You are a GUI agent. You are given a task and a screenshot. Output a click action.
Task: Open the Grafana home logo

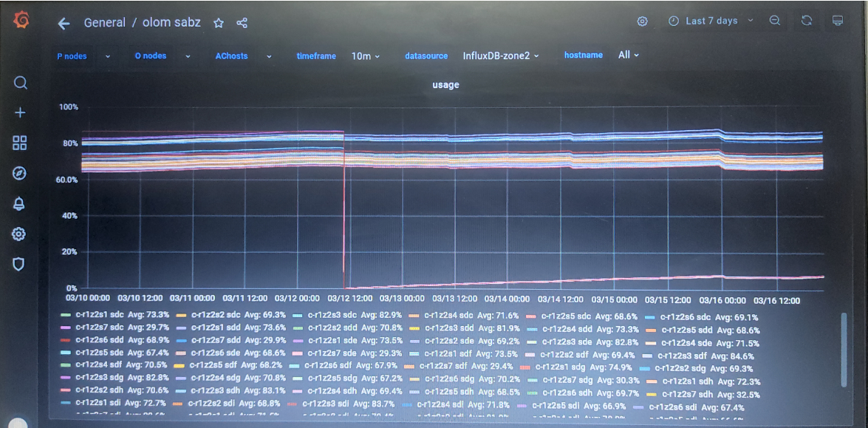tap(21, 21)
